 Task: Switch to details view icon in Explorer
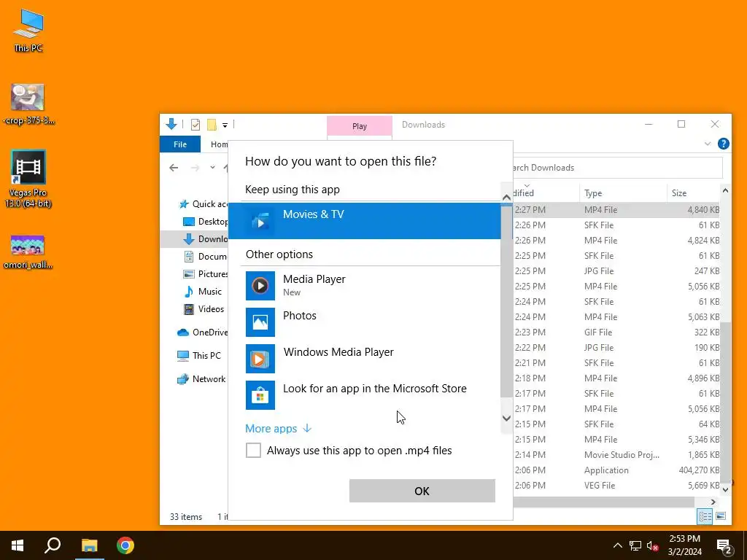tap(705, 516)
